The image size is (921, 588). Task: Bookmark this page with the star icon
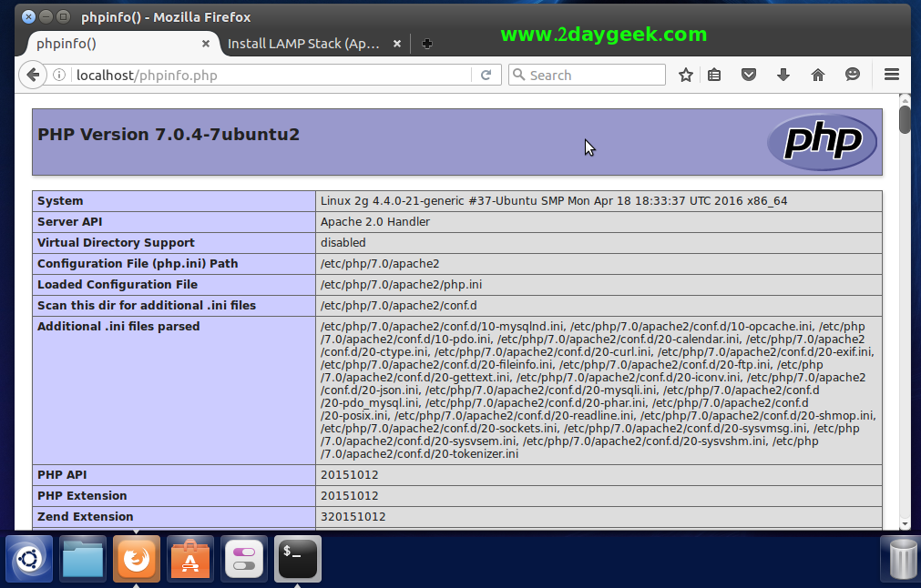(x=685, y=76)
